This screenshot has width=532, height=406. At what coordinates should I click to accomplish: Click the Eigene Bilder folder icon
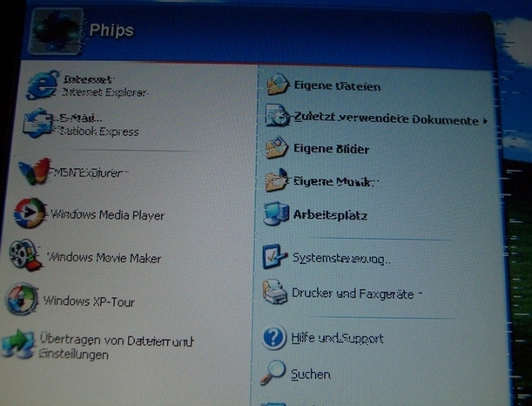pyautogui.click(x=277, y=147)
